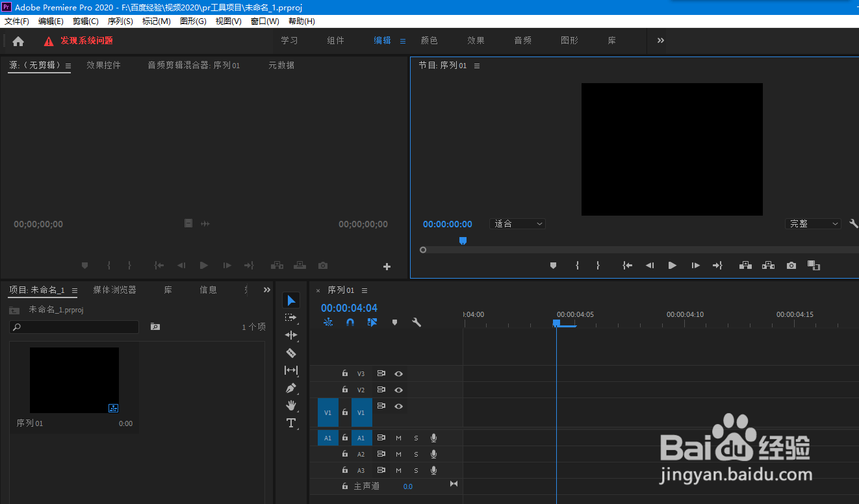
Task: Switch to the 效果控件 tab
Action: pos(104,65)
